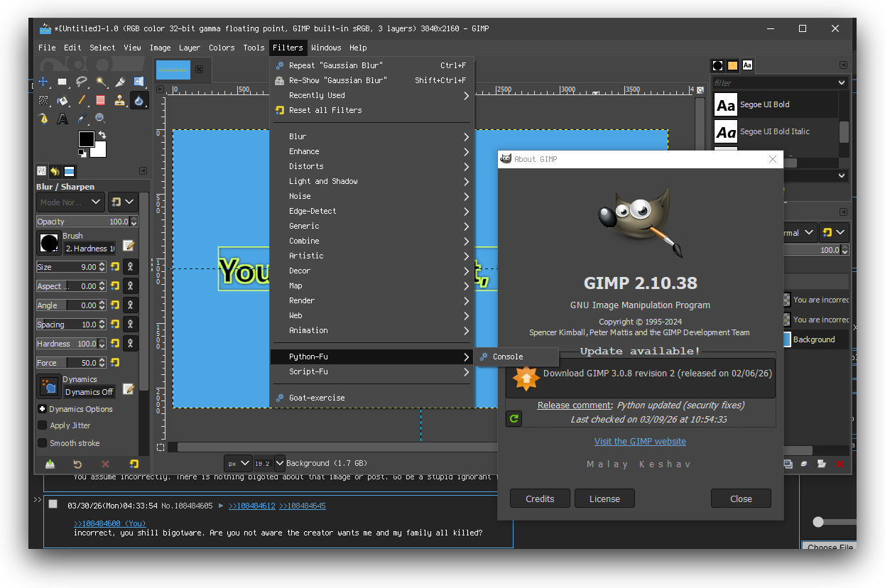Select the Blur/Sharpen droplet tool

coord(139,100)
